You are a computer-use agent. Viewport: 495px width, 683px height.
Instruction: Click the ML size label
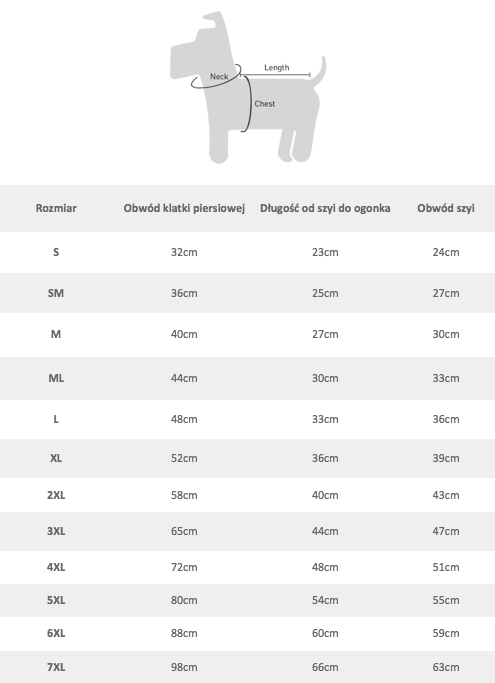pyautogui.click(x=56, y=378)
